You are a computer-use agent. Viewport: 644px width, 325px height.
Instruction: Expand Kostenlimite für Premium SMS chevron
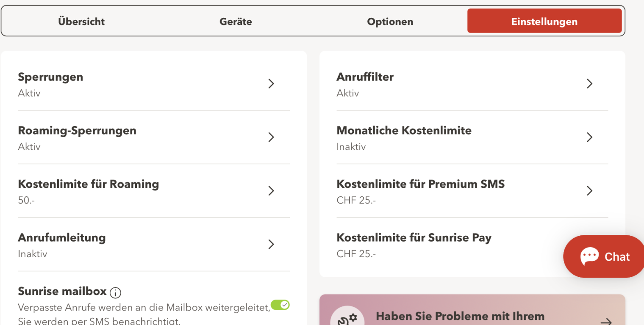589,191
